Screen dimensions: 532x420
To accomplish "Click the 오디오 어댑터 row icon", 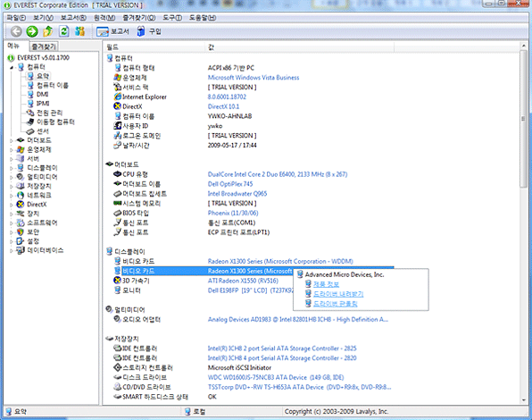I will click(118, 319).
